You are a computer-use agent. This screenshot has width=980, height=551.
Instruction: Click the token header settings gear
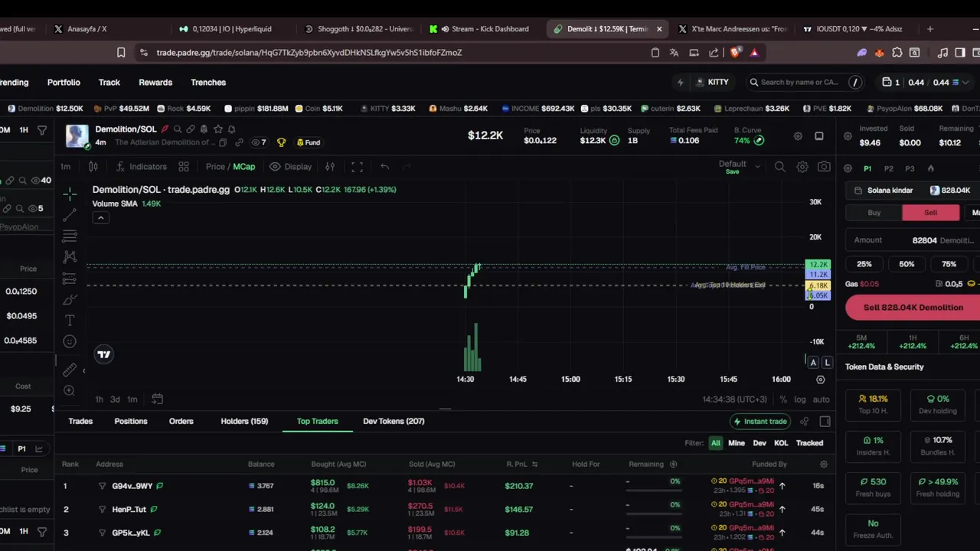(798, 136)
